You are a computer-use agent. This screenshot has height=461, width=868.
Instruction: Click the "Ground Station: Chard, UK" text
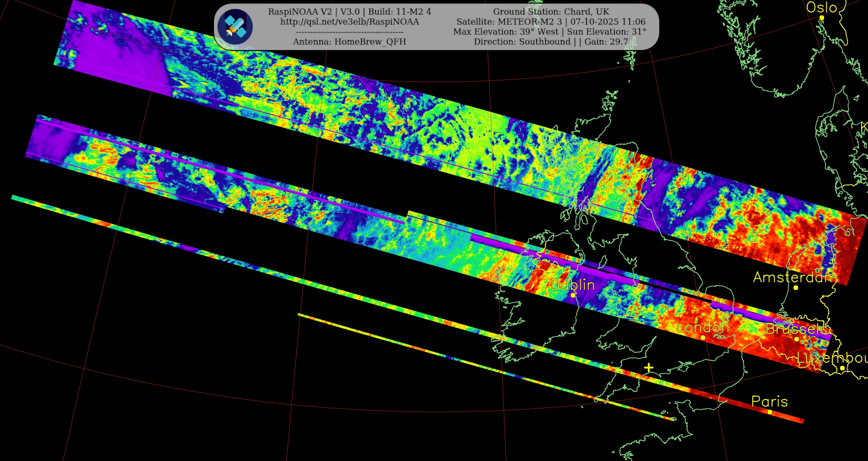pos(551,12)
